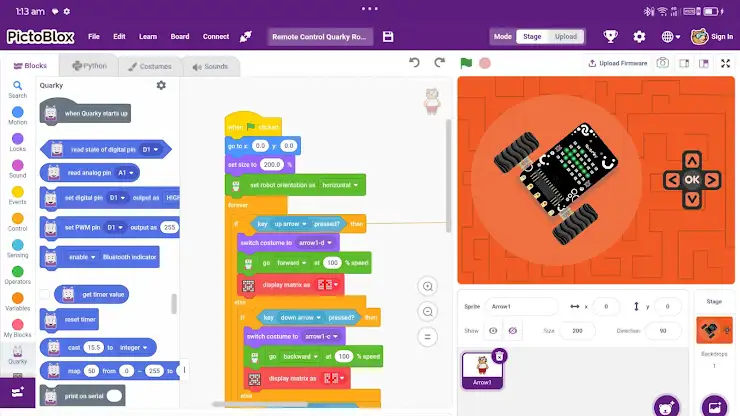This screenshot has height=416, width=740.
Task: Undo the last action
Action: [x=414, y=63]
